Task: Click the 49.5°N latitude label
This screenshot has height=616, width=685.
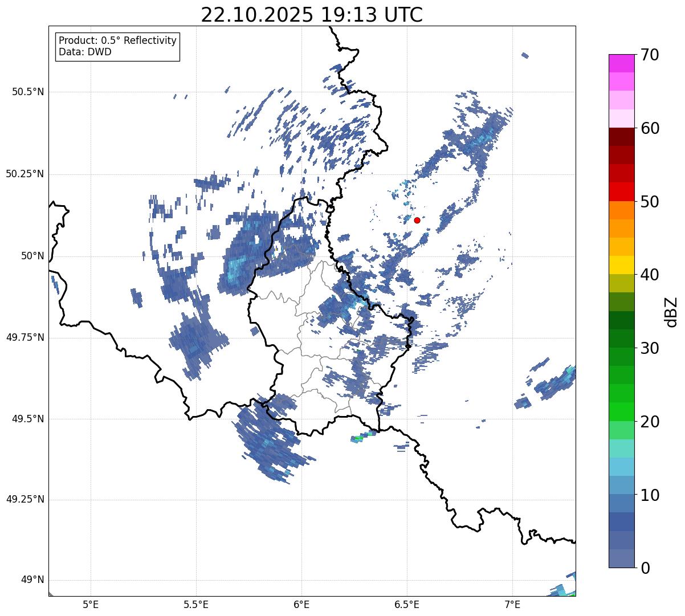Action: (x=28, y=419)
